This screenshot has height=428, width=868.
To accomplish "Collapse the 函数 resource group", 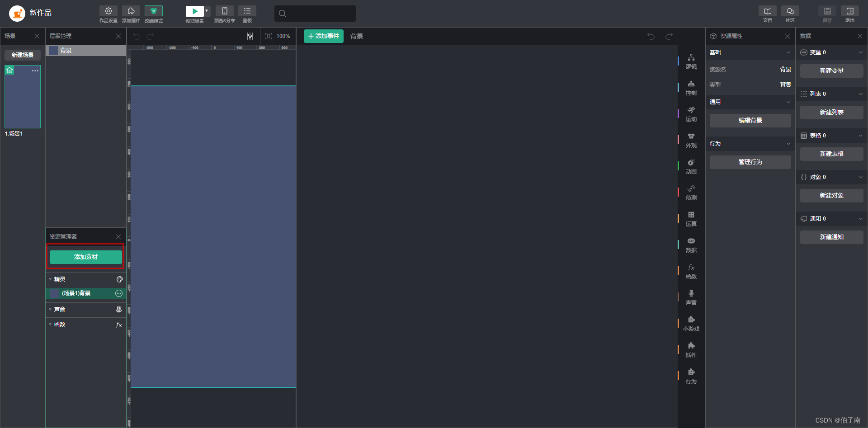I will pyautogui.click(x=50, y=325).
